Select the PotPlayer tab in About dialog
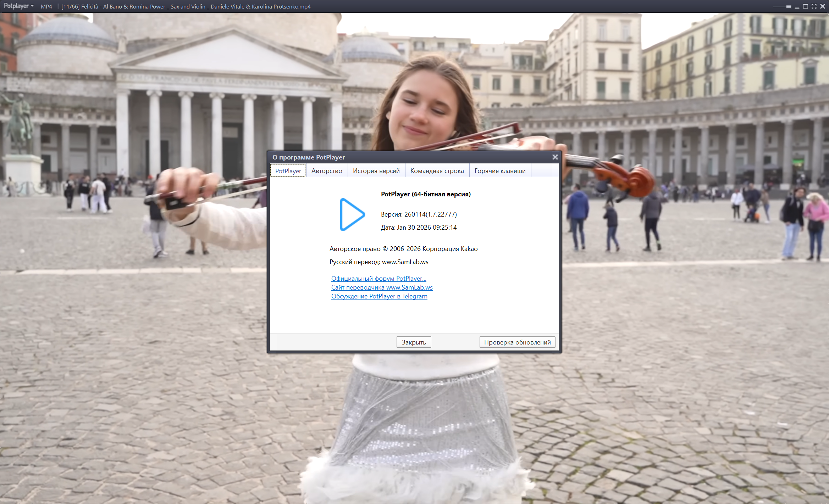Screen dimensions: 829x504 [x=288, y=171]
